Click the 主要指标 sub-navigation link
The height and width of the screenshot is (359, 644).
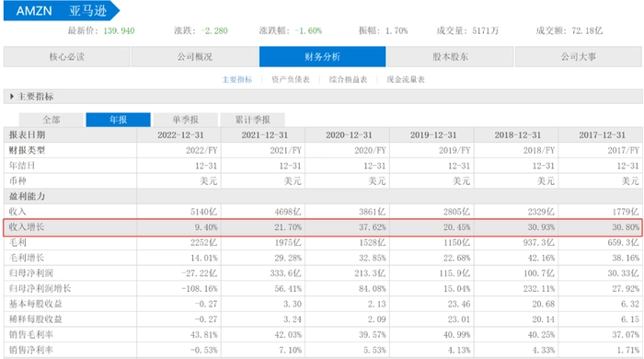[x=237, y=79]
